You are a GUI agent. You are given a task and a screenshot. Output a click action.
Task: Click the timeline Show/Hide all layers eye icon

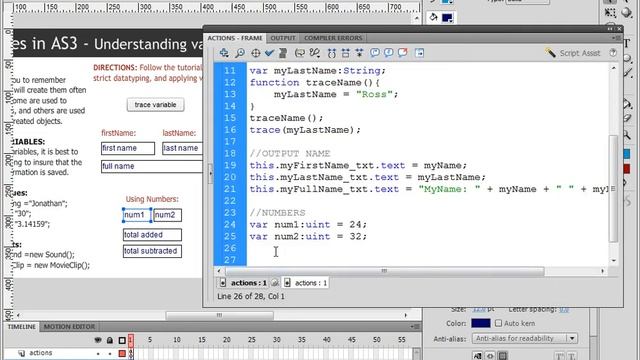click(98, 340)
